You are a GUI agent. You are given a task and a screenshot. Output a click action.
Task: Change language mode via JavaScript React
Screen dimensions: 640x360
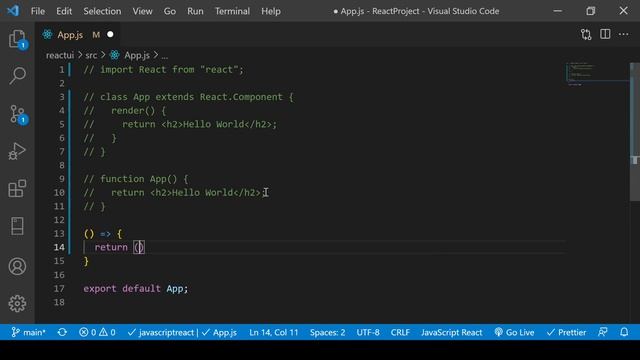pos(451,332)
